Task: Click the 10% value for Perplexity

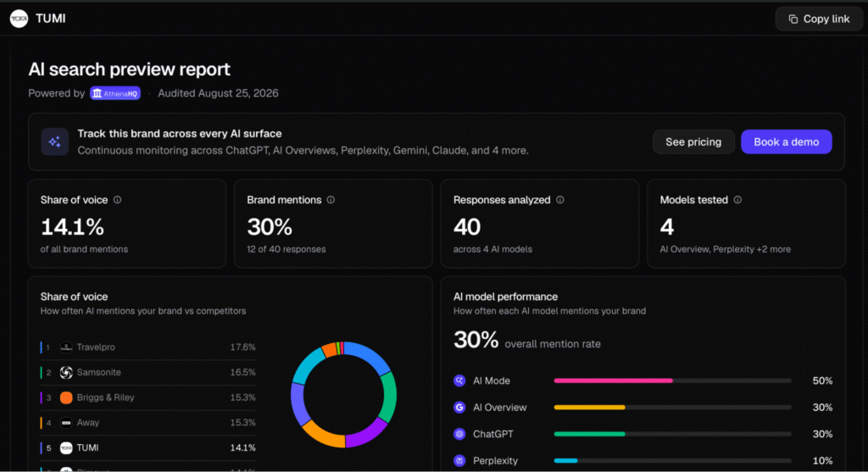Action: pyautogui.click(x=822, y=460)
